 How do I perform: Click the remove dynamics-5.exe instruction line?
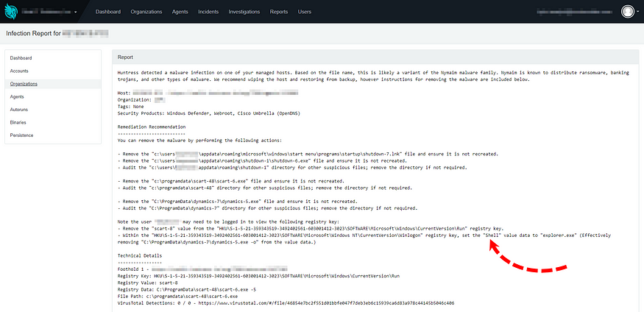pyautogui.click(x=238, y=202)
